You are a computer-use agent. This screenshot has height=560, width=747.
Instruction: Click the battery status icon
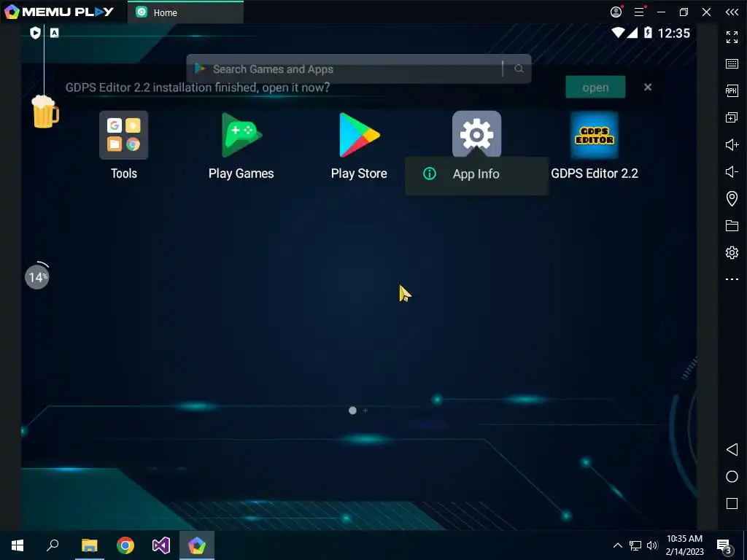click(x=648, y=33)
